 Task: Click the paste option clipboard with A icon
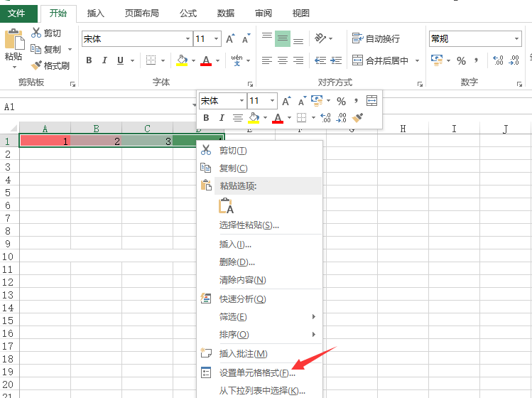coord(227,206)
